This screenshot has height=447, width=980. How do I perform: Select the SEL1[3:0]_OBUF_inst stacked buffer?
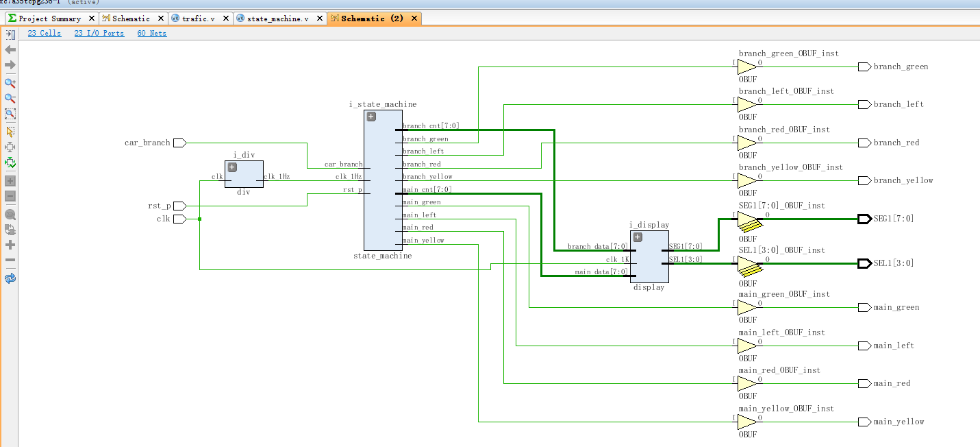749,267
